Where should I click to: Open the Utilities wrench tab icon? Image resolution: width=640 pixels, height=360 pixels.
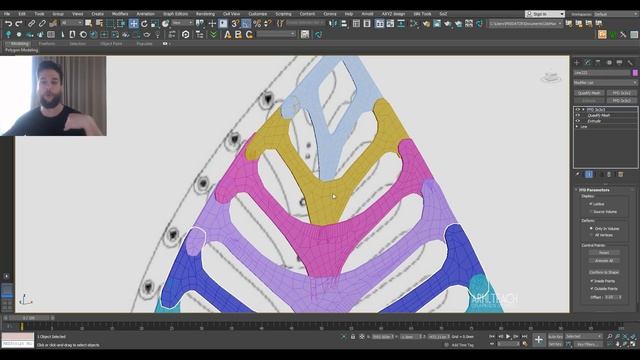click(630, 62)
